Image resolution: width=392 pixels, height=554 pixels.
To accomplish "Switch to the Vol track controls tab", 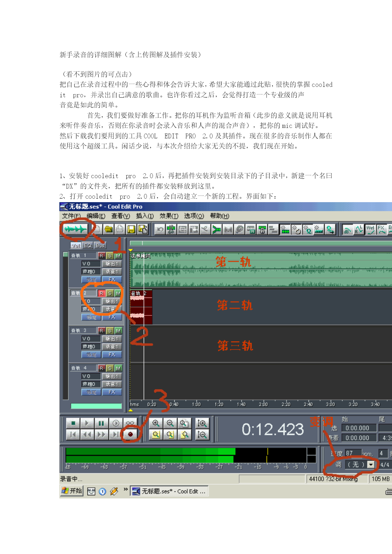I will (76, 245).
